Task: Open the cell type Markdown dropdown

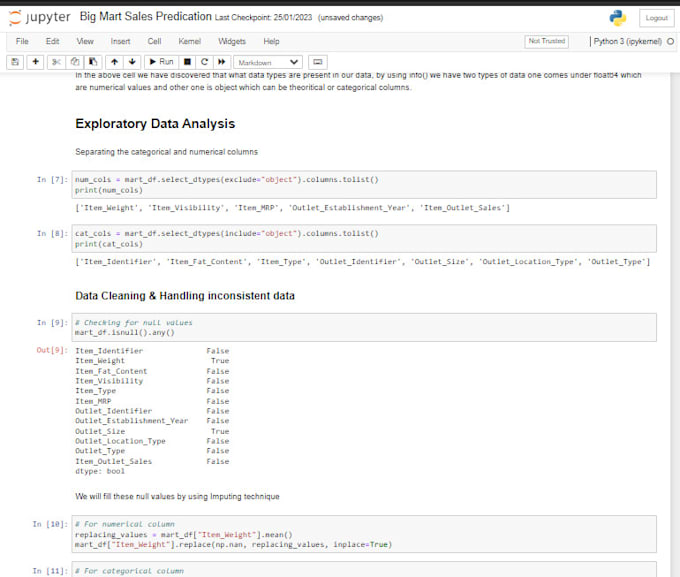Action: pyautogui.click(x=268, y=62)
